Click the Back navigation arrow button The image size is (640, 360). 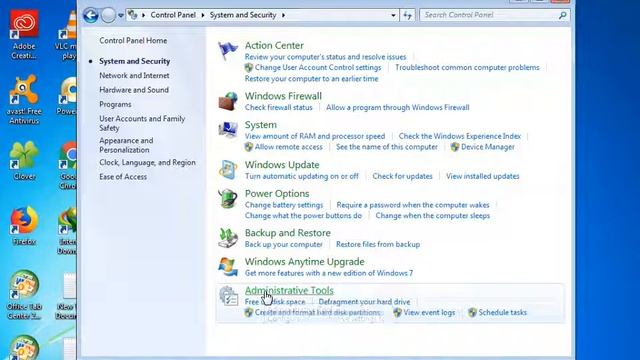(x=91, y=16)
